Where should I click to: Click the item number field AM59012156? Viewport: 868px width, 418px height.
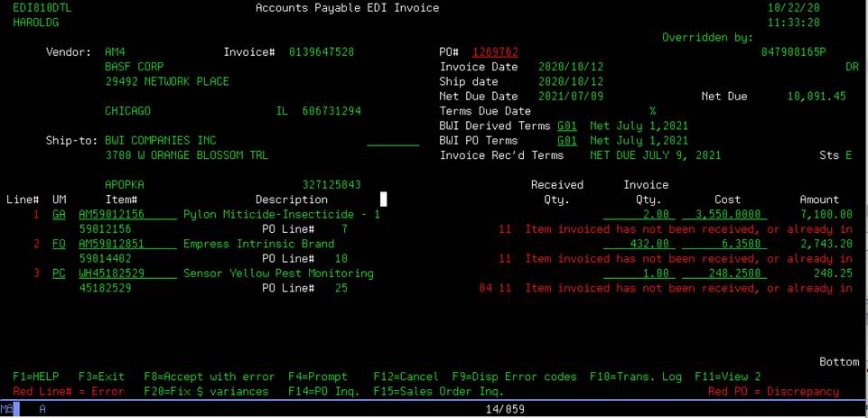tap(127, 215)
